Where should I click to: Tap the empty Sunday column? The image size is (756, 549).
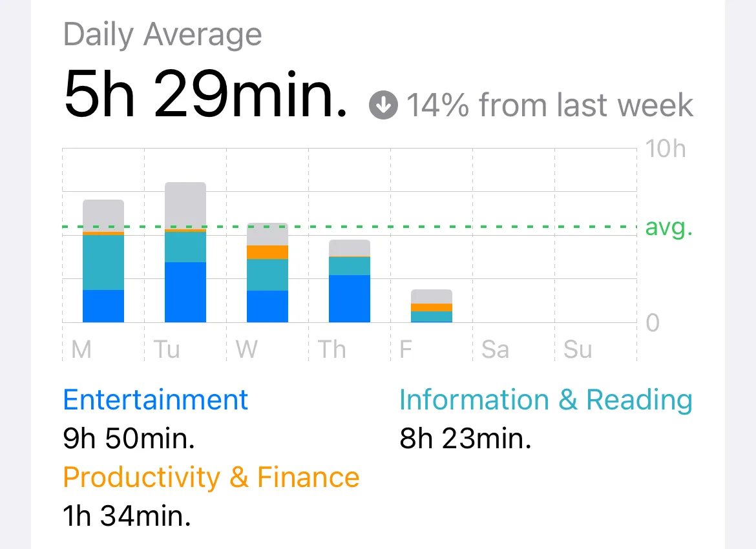coord(596,254)
